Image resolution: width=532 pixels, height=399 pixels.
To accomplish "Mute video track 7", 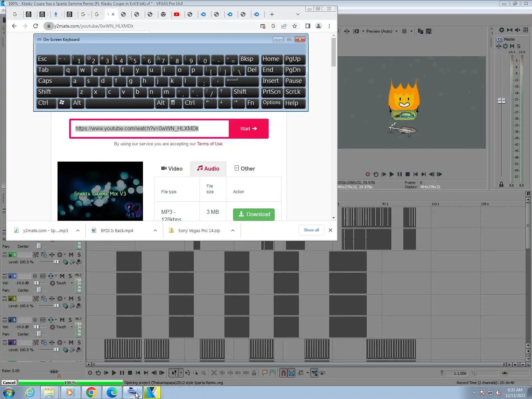I will 71,342.
